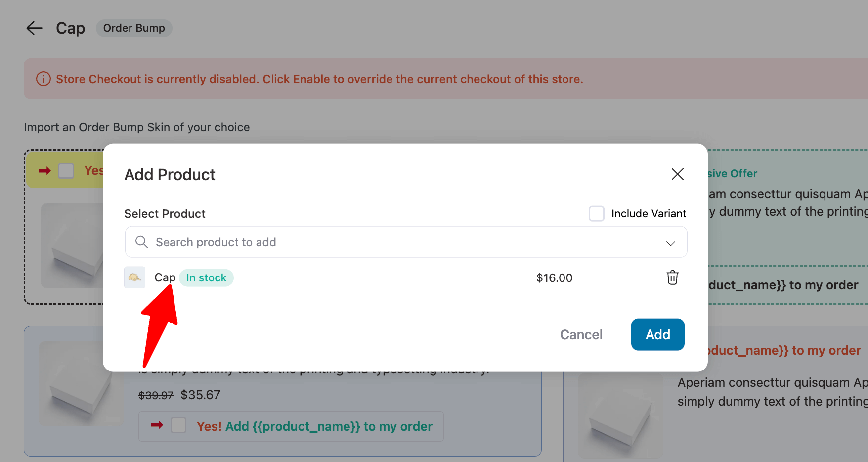868x462 pixels.
Task: Toggle checkbox beside Yes! Add product_name
Action: 178,425
